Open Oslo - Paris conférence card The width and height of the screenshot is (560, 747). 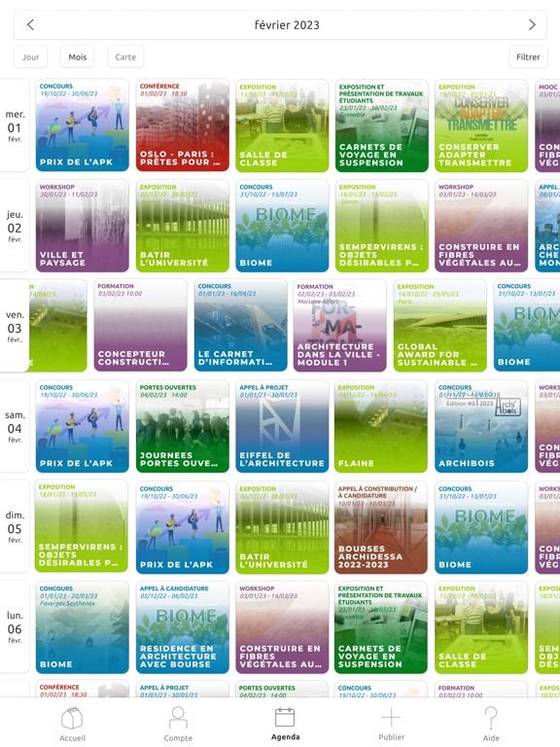[x=183, y=125]
